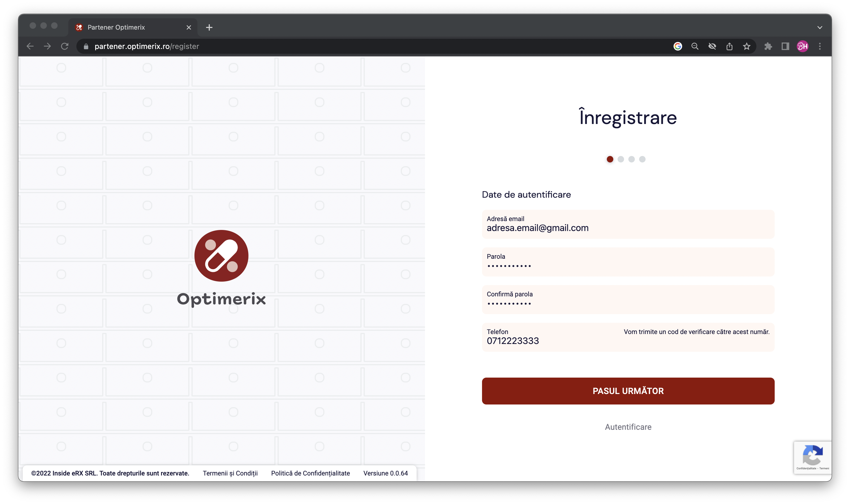The image size is (850, 504).
Task: Close the Partener Optimerix tab
Action: (189, 27)
